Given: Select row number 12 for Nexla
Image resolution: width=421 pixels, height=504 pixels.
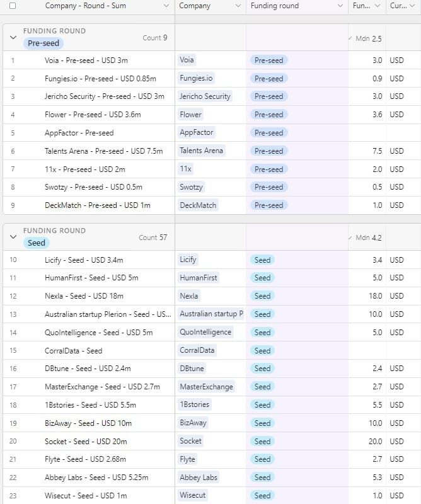Looking at the screenshot, I should pyautogui.click(x=13, y=295).
